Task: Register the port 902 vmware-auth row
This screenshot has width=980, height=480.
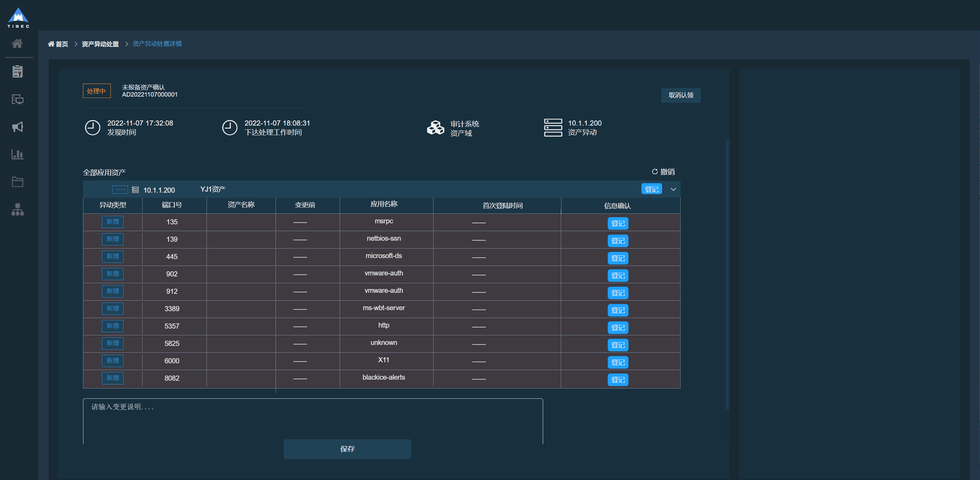Action: (618, 275)
